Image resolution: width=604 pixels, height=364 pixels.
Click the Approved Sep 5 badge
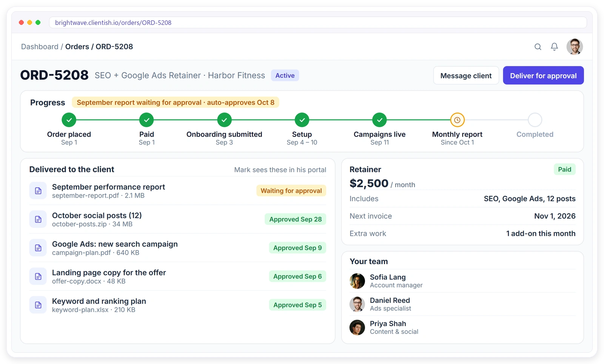point(297,305)
